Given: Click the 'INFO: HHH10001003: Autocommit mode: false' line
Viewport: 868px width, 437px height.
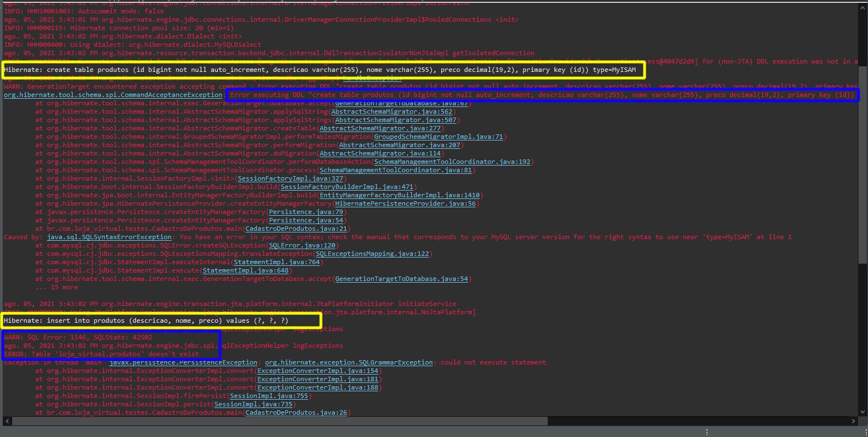Looking at the screenshot, I should (x=84, y=11).
